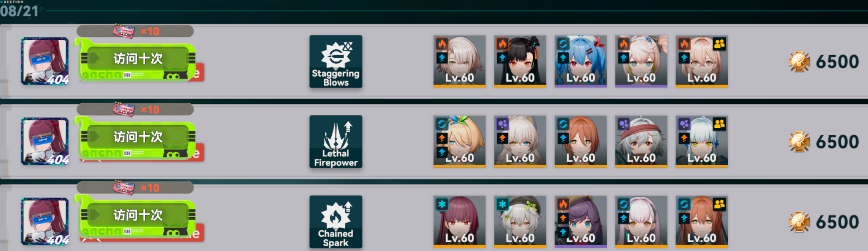Screen dimensions: 868x251
Task: Select the black-haired fire character portrait
Action: (x=520, y=61)
